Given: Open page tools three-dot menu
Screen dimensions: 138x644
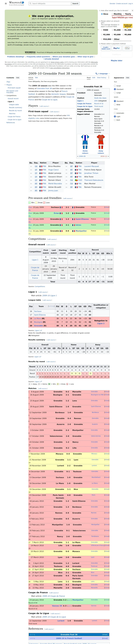Looking at the screenshot, I should point(109,78).
